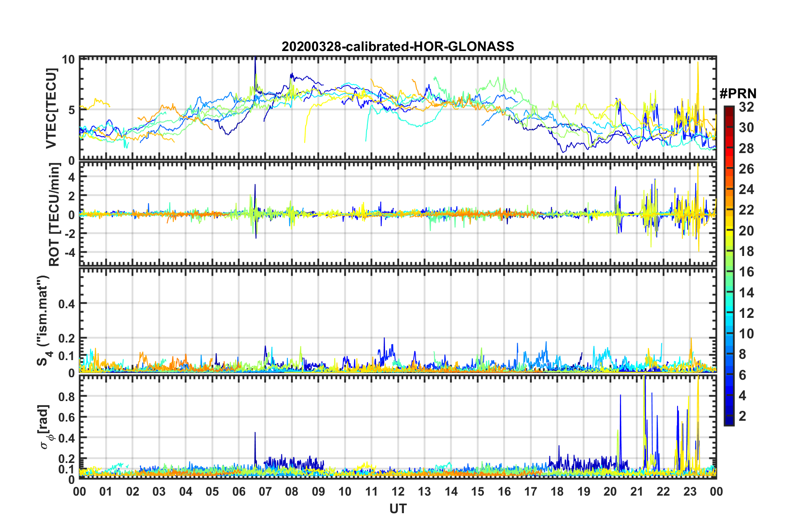Click x-axis hour tick label "06"
This screenshot has height=532, width=796.
239,491
